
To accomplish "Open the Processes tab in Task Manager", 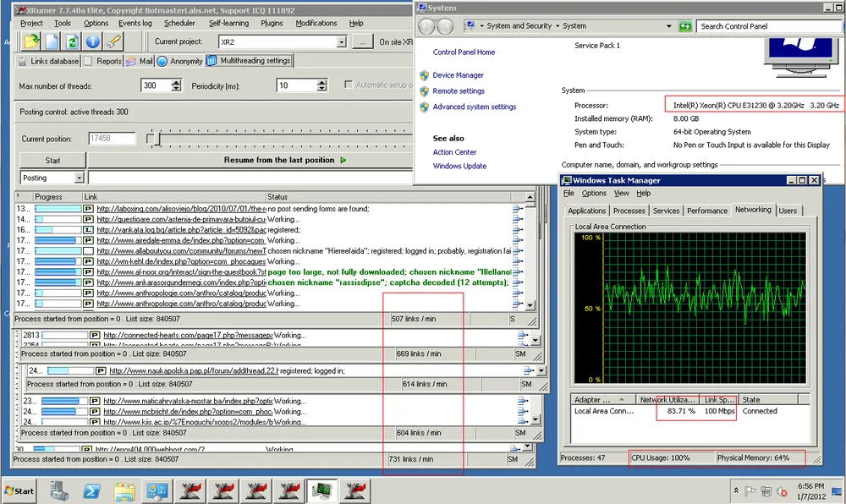I will pos(629,211).
